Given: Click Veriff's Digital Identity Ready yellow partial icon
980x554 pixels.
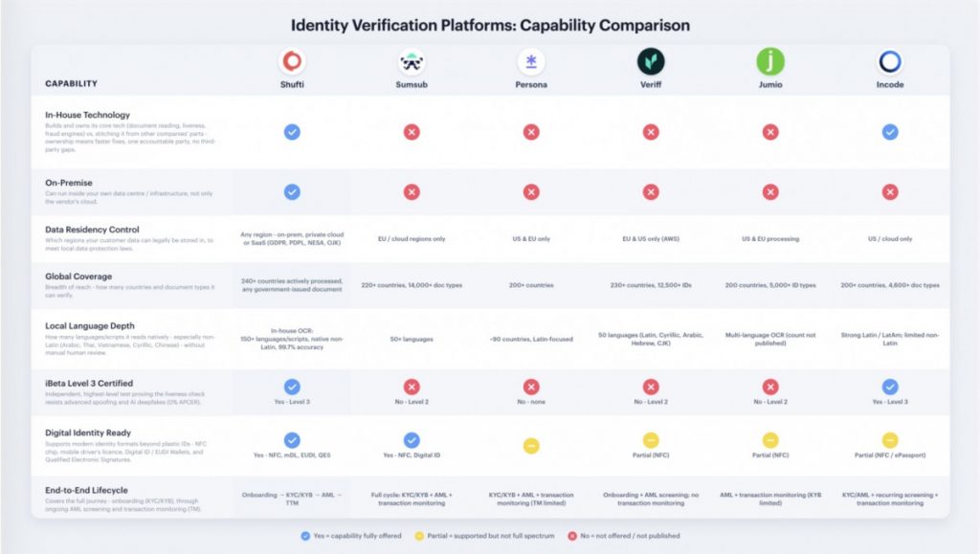Looking at the screenshot, I should (x=651, y=440).
